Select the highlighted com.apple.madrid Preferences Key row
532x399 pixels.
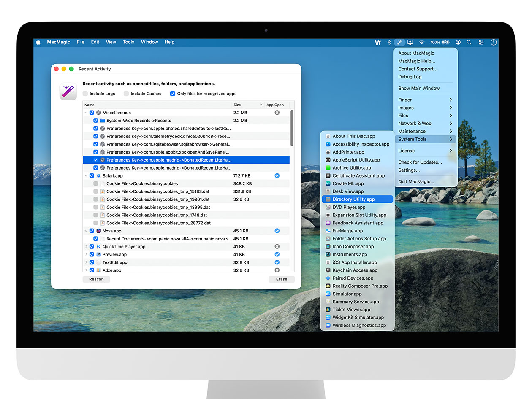point(186,160)
